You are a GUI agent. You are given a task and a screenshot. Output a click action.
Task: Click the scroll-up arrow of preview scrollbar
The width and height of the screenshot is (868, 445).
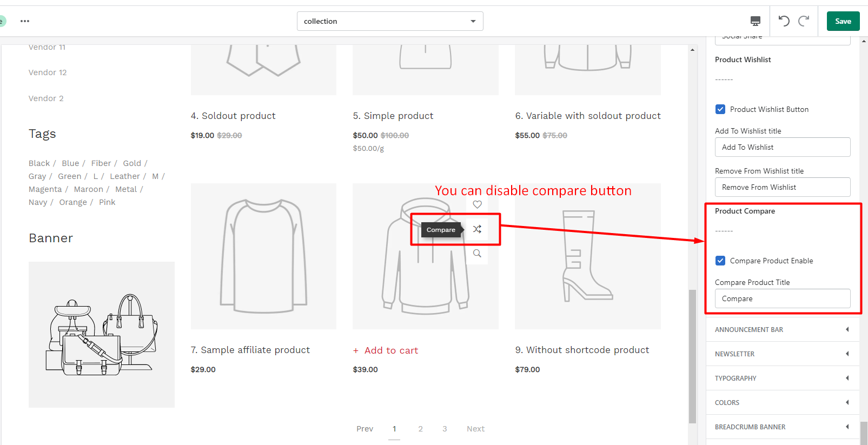coord(692,50)
